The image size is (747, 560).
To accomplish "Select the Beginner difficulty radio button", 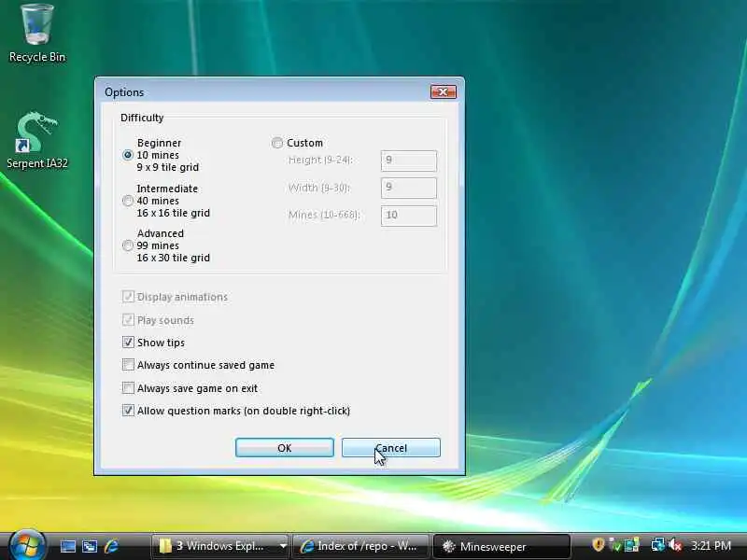I will pyautogui.click(x=128, y=155).
